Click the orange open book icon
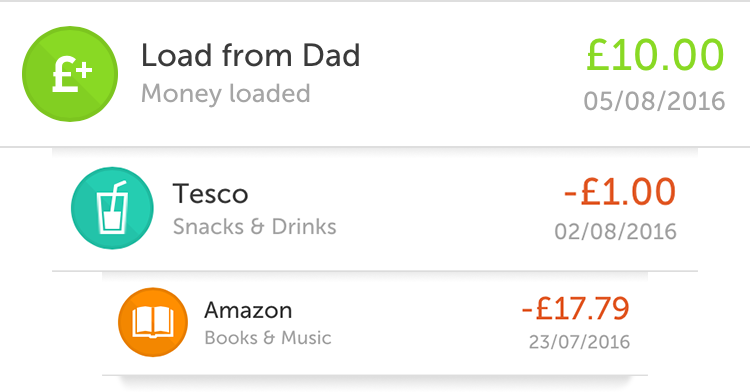 tap(153, 322)
